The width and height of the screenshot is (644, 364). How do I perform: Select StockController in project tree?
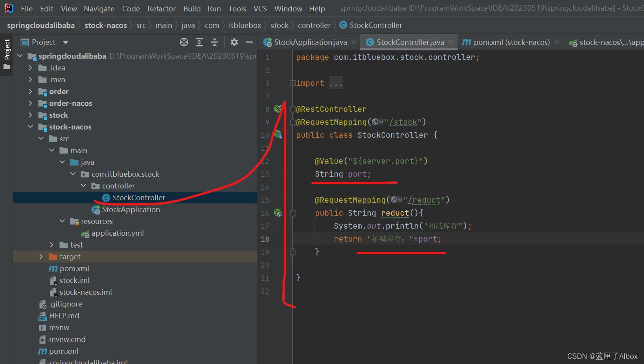[x=135, y=198]
